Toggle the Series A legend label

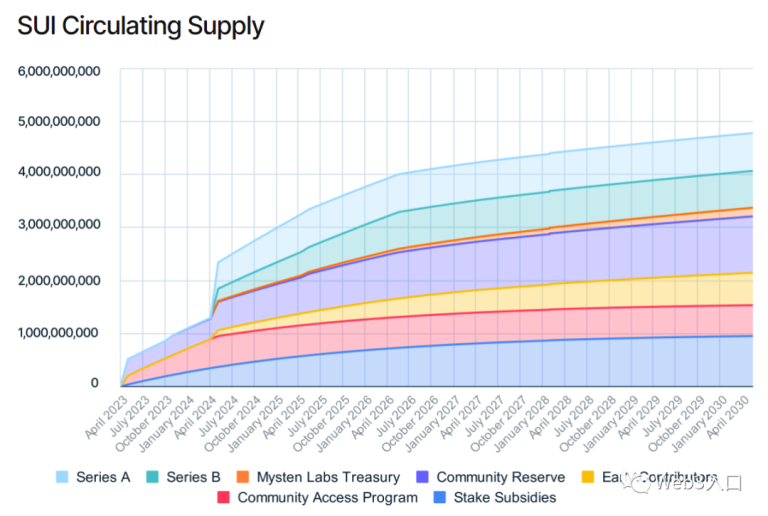103,477
